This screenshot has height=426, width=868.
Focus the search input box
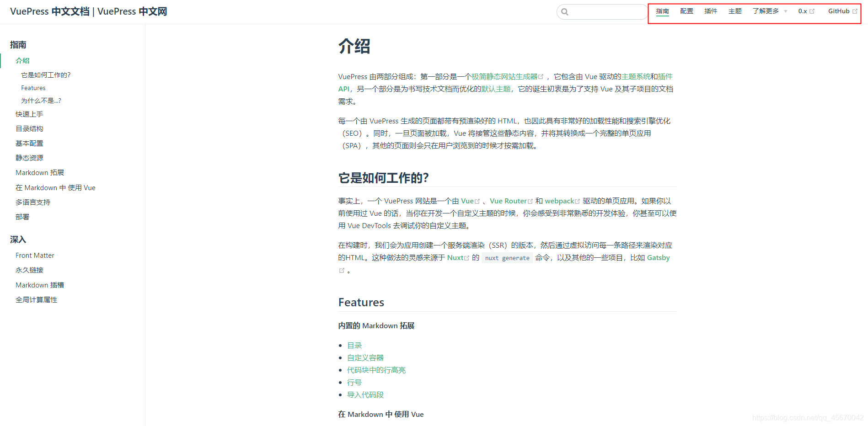[x=602, y=12]
